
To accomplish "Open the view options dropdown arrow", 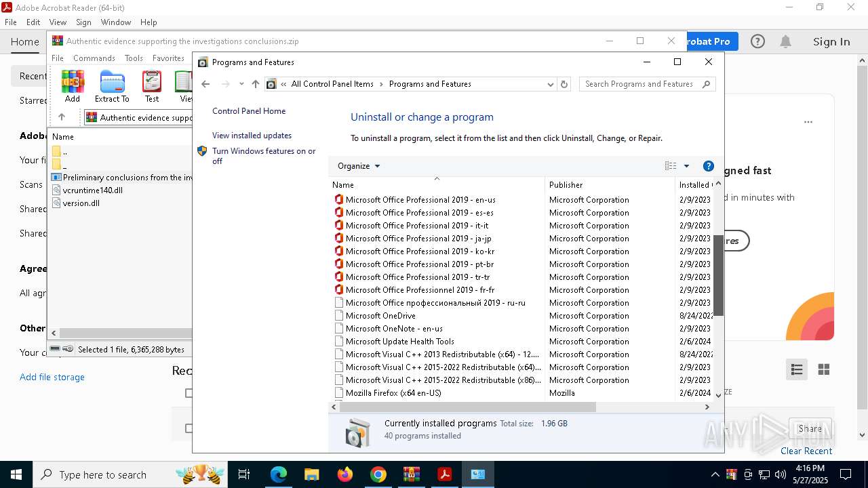I will click(x=686, y=166).
